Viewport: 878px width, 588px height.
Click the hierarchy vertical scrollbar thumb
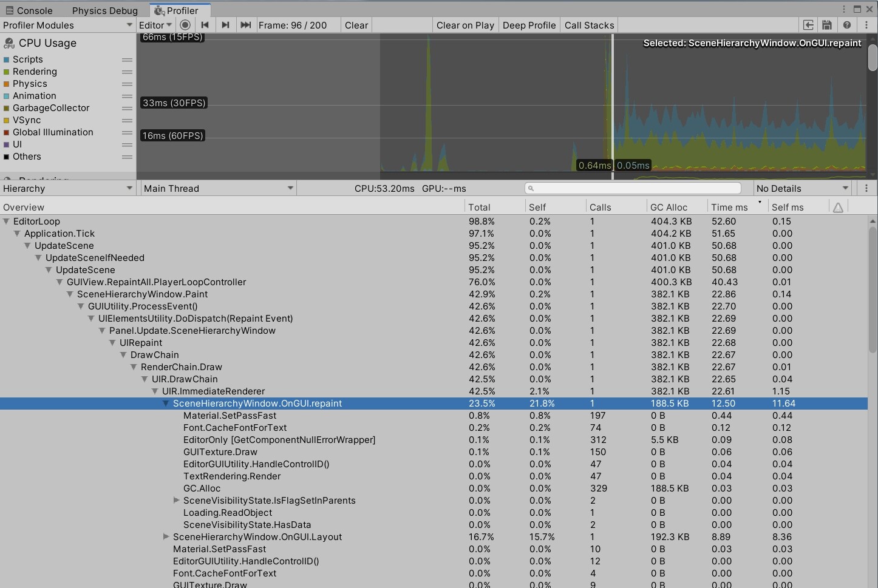tap(873, 290)
